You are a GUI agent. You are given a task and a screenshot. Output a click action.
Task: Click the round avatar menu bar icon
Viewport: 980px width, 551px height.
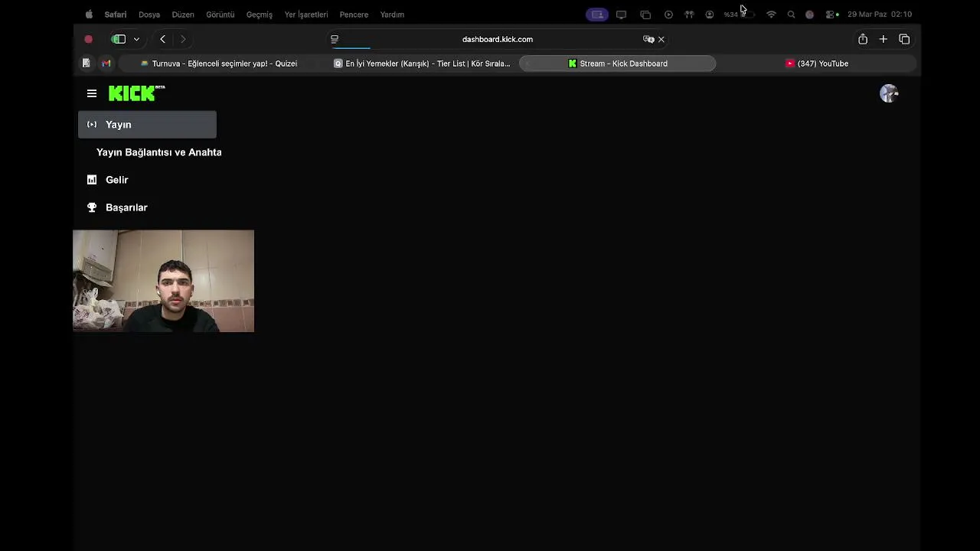[809, 15]
